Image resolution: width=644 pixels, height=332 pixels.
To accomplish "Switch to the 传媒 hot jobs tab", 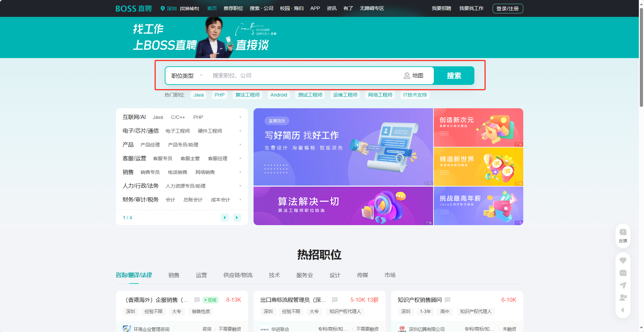I will tap(362, 275).
